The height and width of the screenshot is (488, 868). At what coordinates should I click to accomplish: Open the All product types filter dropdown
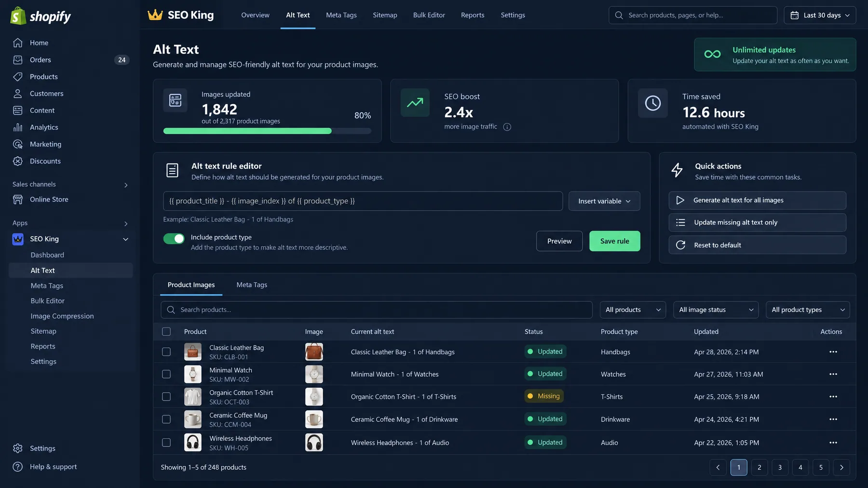(808, 310)
